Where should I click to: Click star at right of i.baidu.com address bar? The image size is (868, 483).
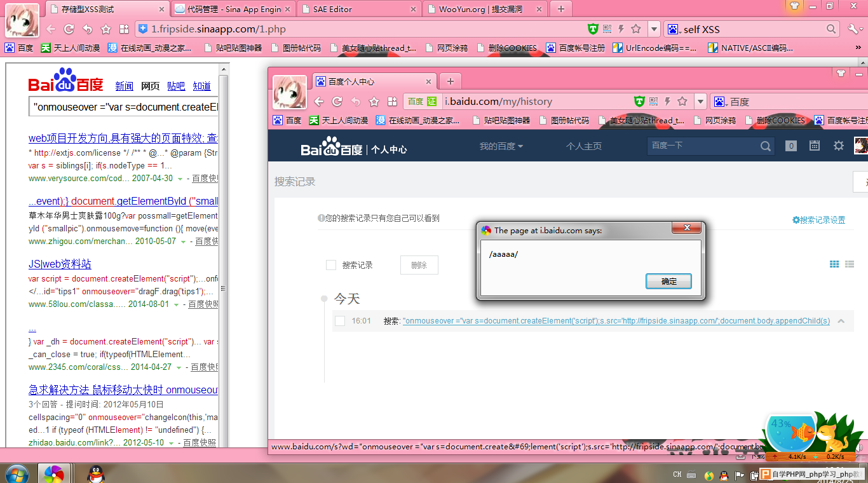pyautogui.click(x=682, y=101)
